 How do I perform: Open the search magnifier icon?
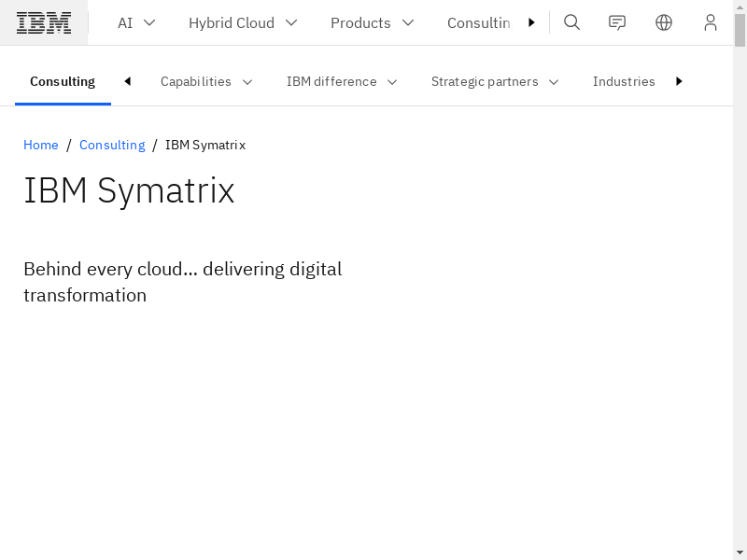[x=572, y=22]
